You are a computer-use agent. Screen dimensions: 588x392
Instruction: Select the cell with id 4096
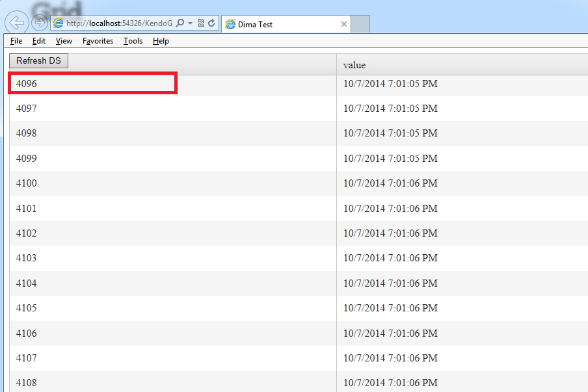[x=173, y=84]
